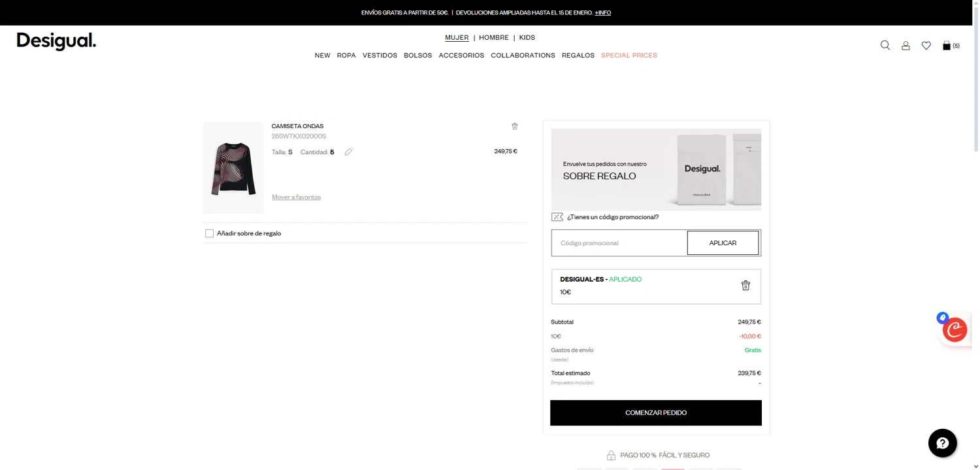Screen dimensions: 980x470
Task: Select the KIDS section
Action: (x=527, y=38)
